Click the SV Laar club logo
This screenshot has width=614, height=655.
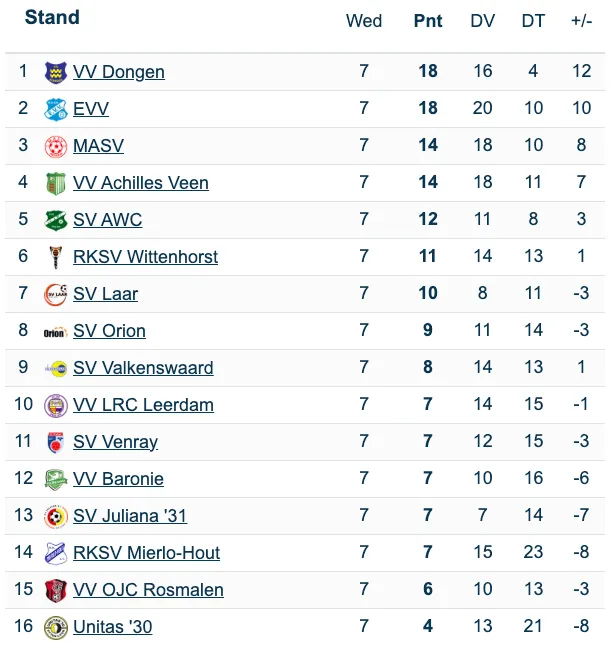pos(55,294)
